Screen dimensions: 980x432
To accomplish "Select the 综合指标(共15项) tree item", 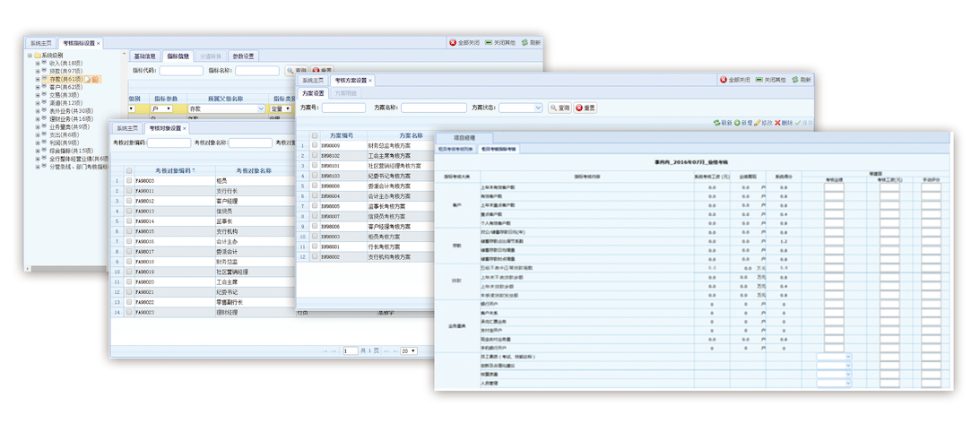I will (71, 151).
